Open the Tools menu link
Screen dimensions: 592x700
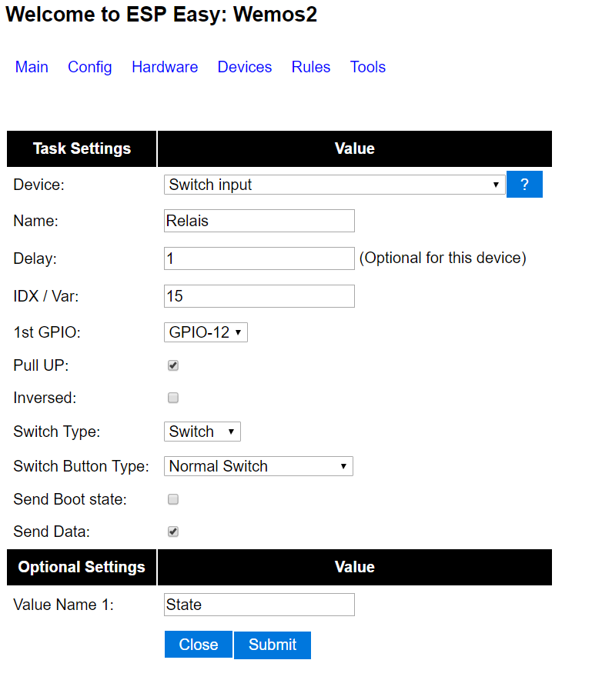click(x=368, y=67)
